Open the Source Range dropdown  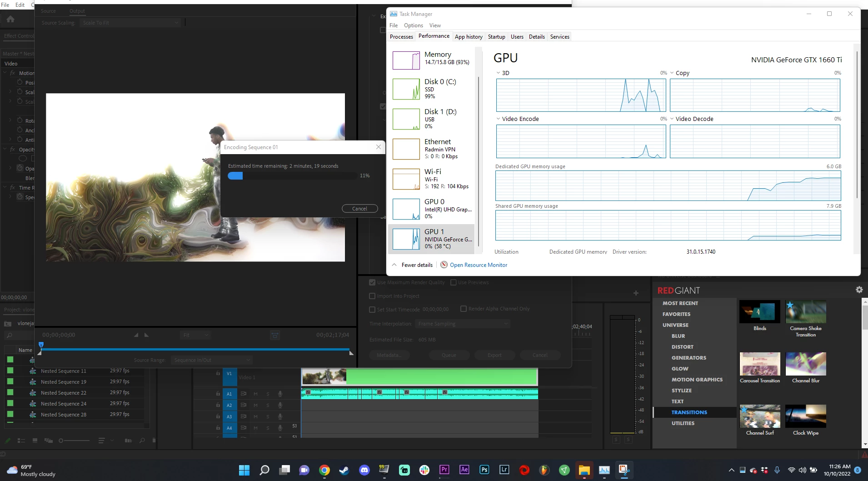point(211,360)
